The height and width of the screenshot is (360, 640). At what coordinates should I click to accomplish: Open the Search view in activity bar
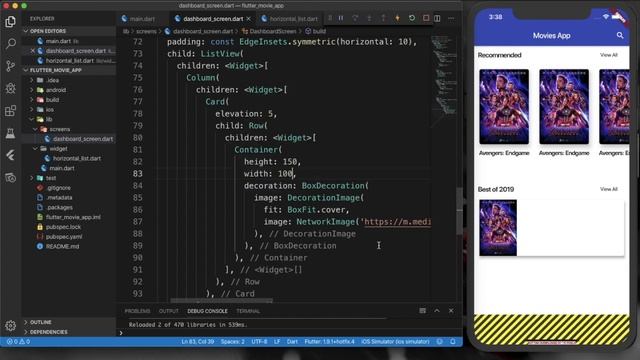(x=11, y=43)
